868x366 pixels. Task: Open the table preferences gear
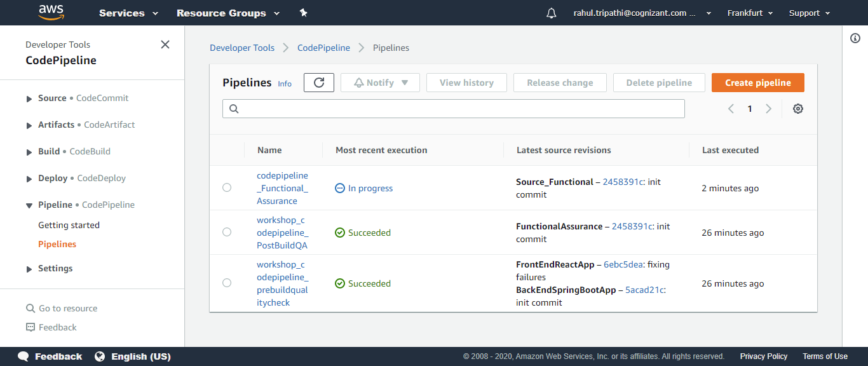point(798,109)
